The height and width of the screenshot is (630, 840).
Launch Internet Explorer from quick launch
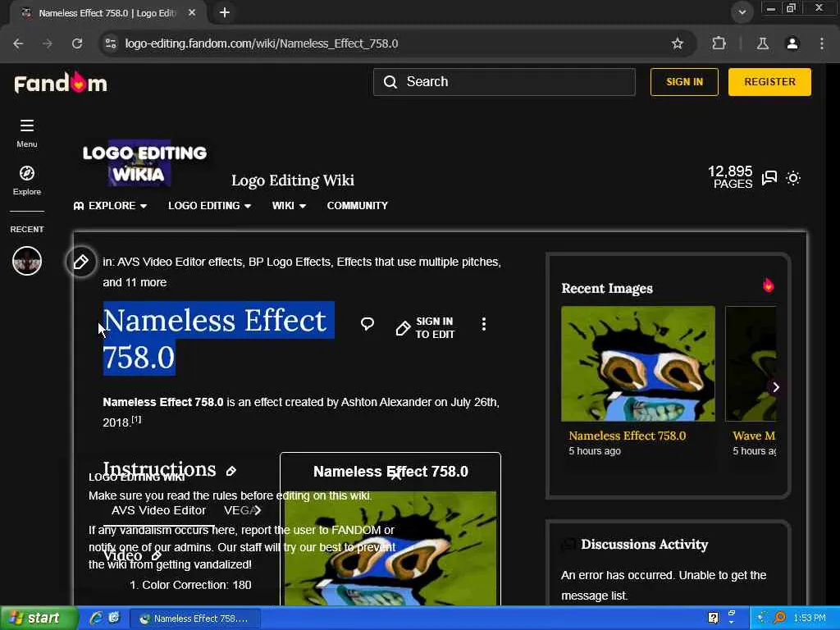click(97, 619)
